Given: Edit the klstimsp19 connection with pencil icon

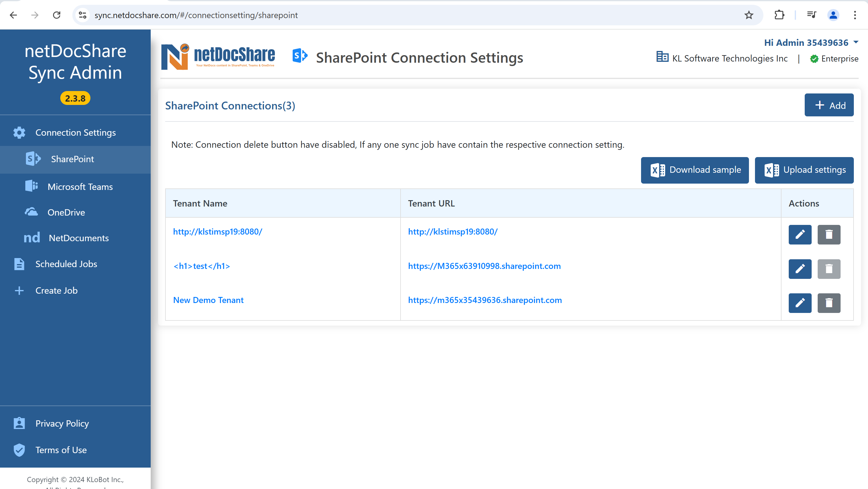Looking at the screenshot, I should coord(800,235).
